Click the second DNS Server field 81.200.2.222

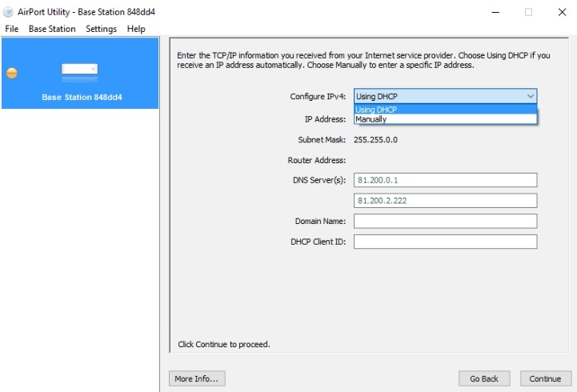[x=445, y=201]
